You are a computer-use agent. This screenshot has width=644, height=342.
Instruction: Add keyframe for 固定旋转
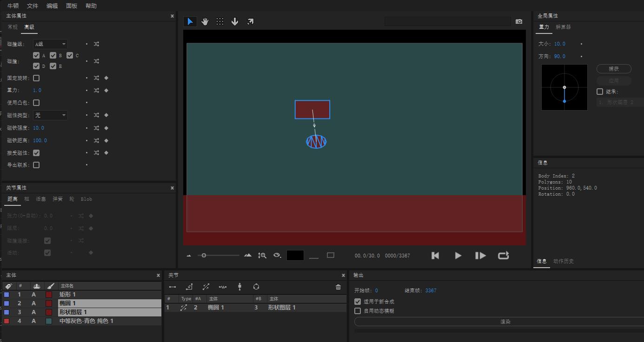(x=106, y=78)
